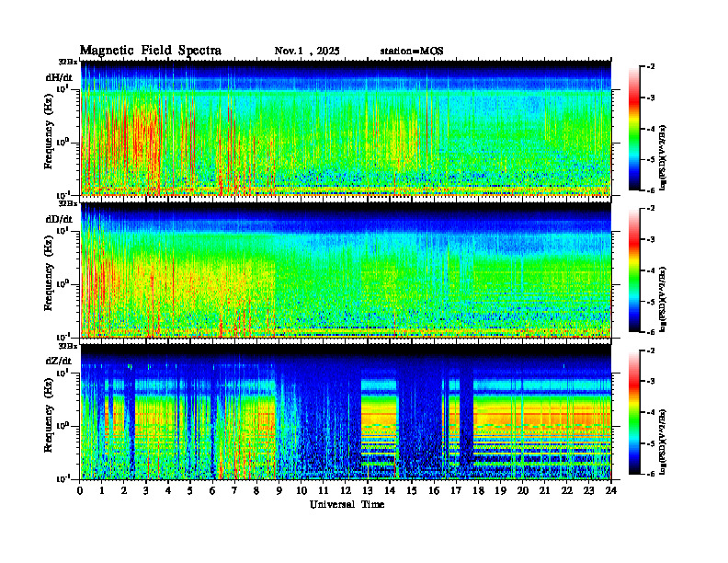Click the 10^0 frequency tick of dH/dt panel

(63, 142)
